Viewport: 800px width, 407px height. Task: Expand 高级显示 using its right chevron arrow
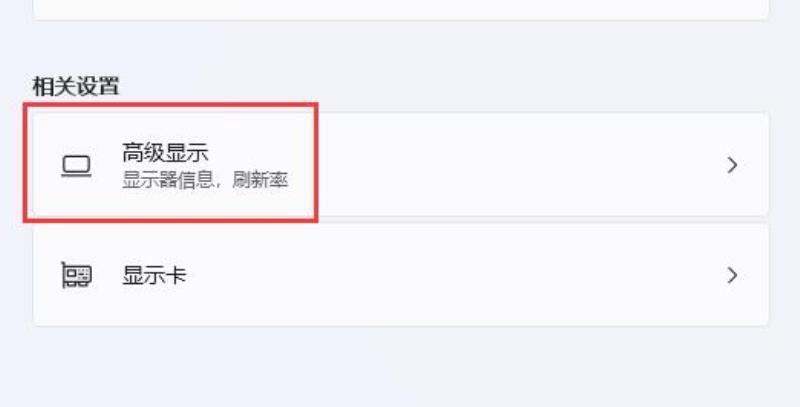click(x=732, y=165)
